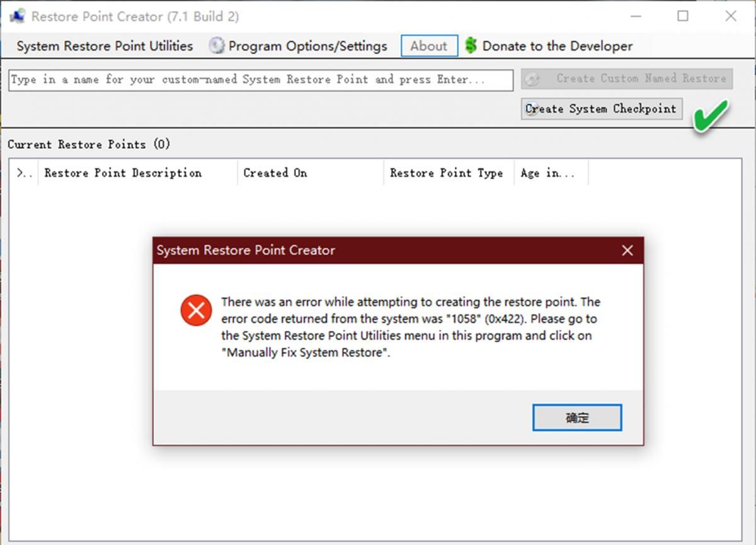The height and width of the screenshot is (545, 756).
Task: Focus the custom restore point name field
Action: [261, 80]
